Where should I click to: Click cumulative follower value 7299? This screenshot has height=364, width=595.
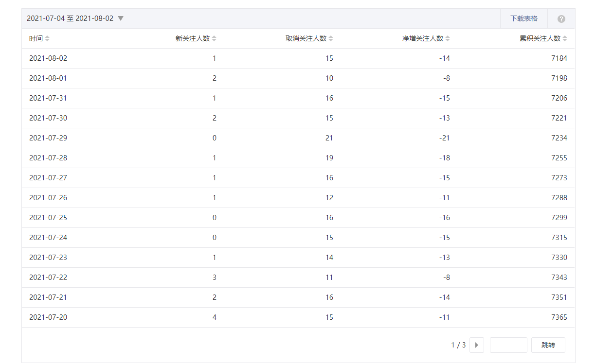click(559, 218)
